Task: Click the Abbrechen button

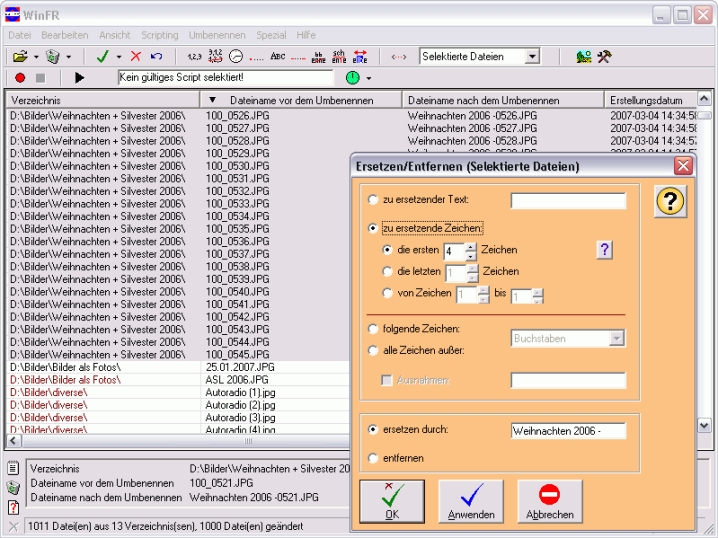Action: (550, 501)
